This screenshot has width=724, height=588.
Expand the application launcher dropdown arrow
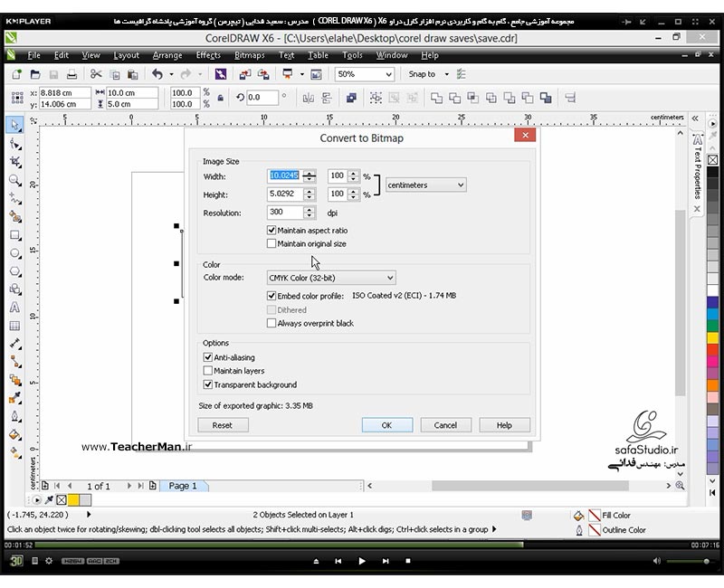point(302,74)
